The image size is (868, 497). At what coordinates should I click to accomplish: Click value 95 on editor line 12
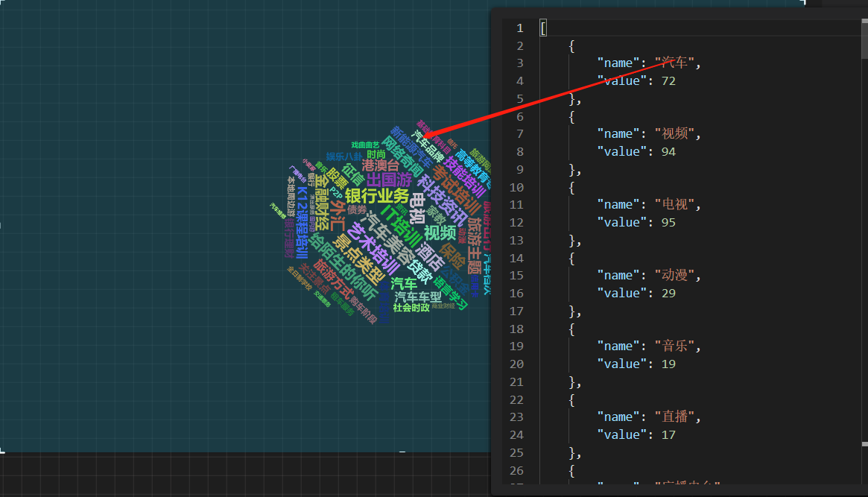tap(668, 223)
